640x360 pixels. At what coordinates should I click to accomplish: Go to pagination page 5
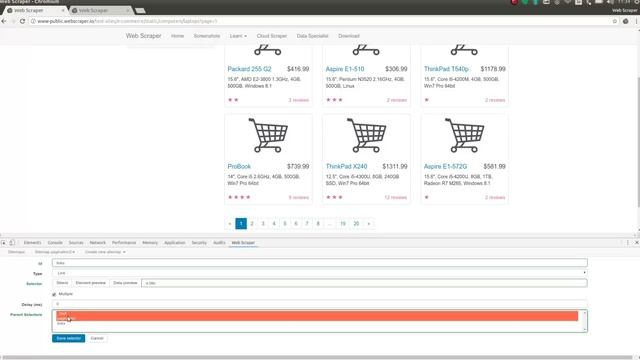click(x=285, y=224)
